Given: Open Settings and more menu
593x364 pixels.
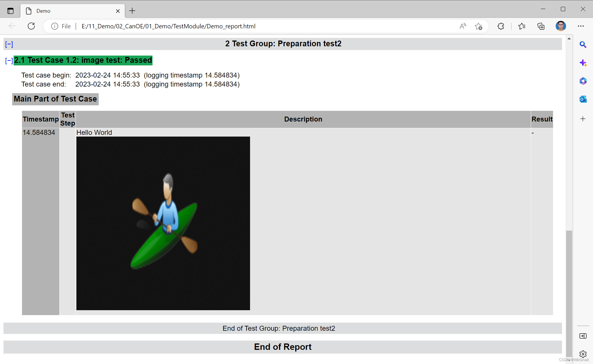Looking at the screenshot, I should coord(581,26).
